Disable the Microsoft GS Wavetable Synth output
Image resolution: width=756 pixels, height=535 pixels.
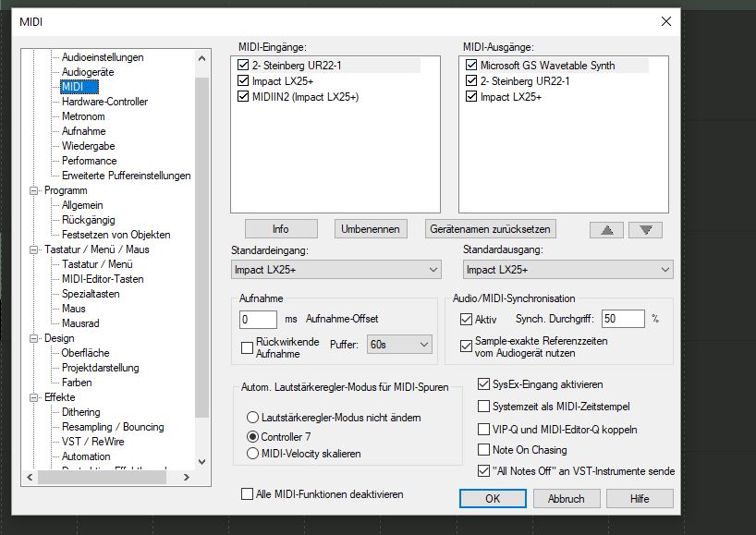[x=471, y=65]
